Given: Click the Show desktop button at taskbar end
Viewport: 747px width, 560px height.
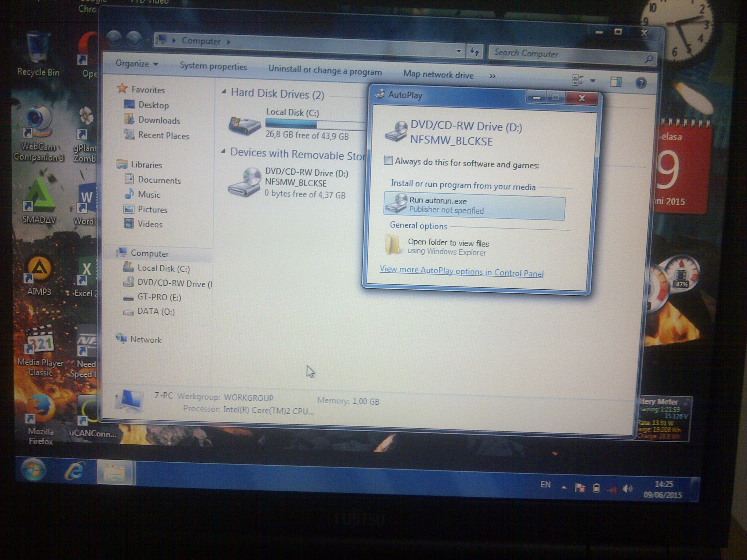Looking at the screenshot, I should click(x=695, y=490).
